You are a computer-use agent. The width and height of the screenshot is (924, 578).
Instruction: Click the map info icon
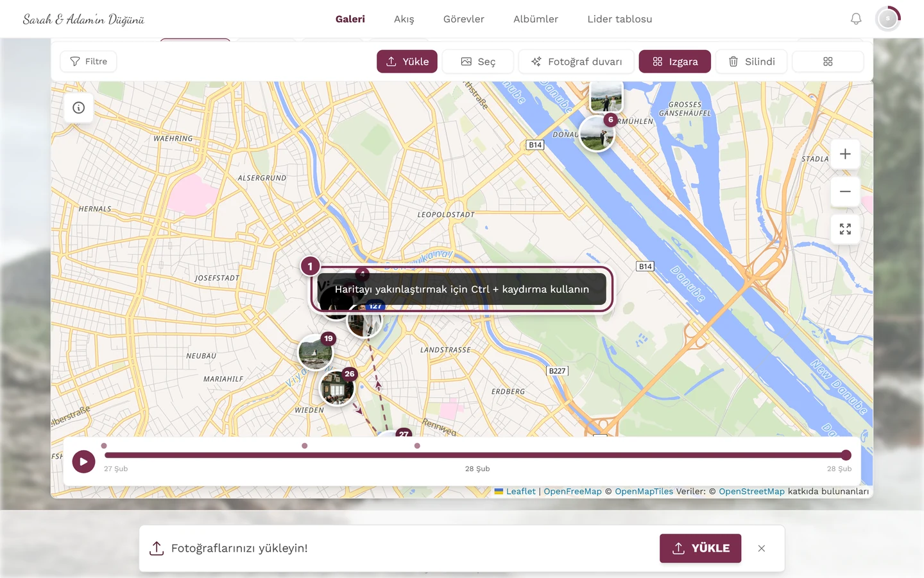tap(79, 108)
